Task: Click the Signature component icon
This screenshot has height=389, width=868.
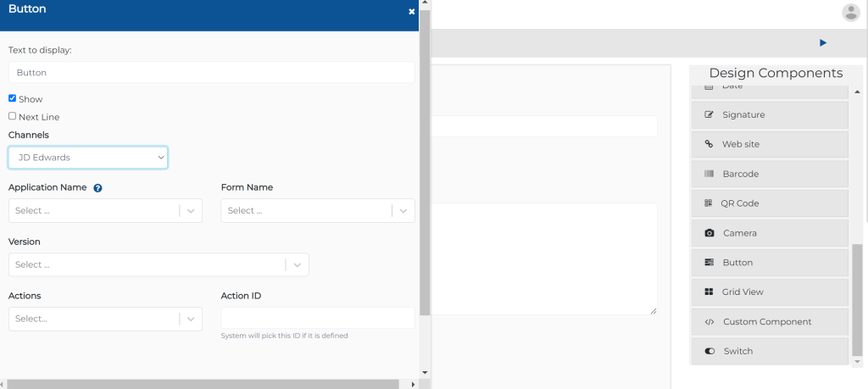Action: tap(709, 114)
